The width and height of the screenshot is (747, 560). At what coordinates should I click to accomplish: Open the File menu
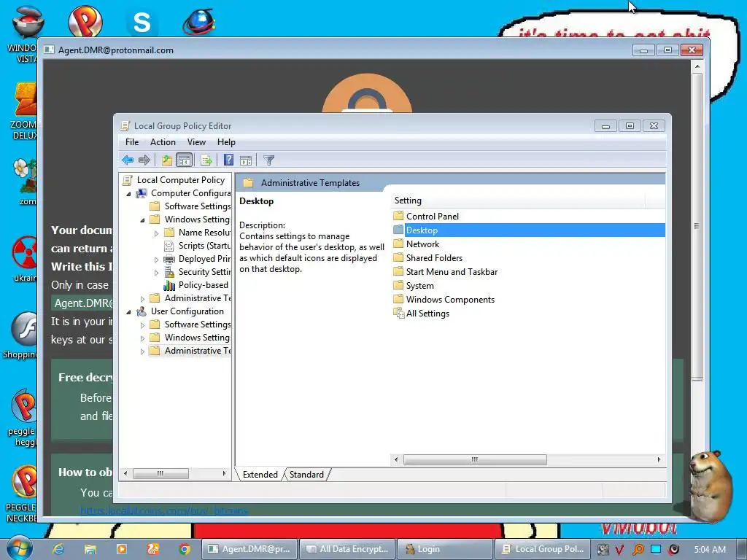[132, 142]
